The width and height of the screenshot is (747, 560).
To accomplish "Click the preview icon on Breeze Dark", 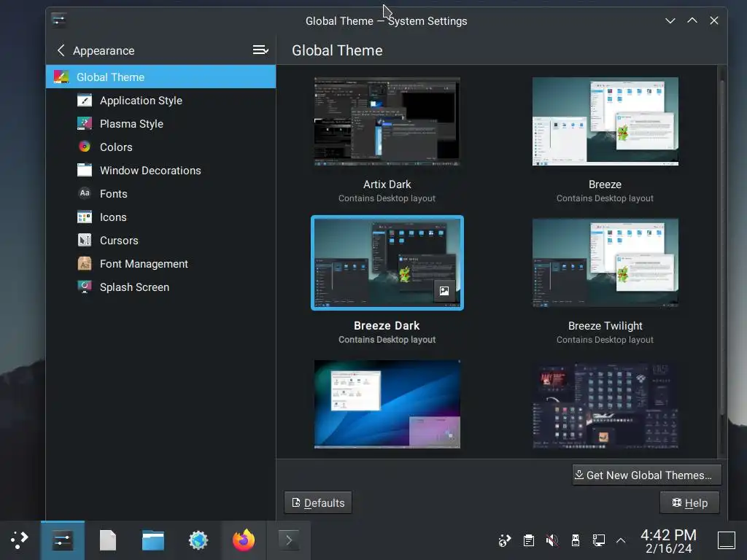I will 444,291.
